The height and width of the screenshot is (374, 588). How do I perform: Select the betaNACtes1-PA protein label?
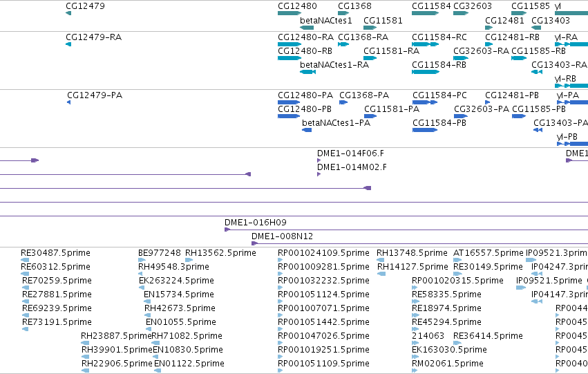[336, 122]
